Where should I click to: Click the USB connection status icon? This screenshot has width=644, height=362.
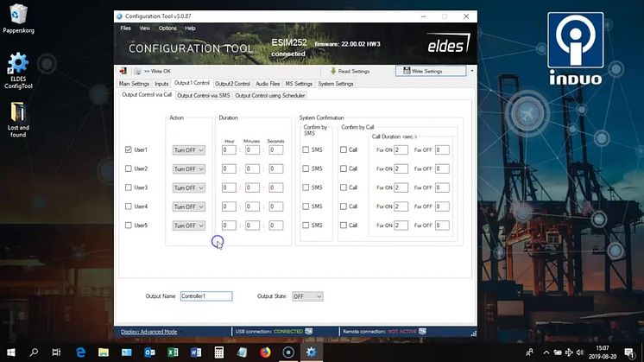point(309,331)
